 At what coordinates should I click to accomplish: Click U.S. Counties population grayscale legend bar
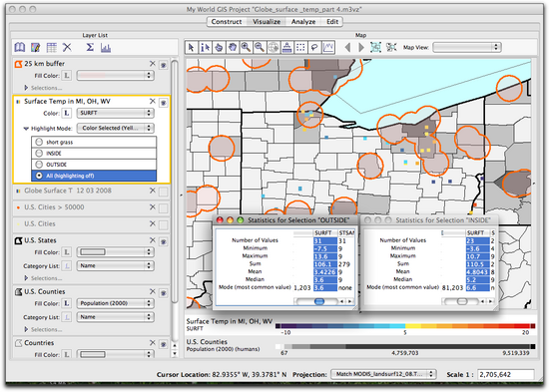[405, 346]
